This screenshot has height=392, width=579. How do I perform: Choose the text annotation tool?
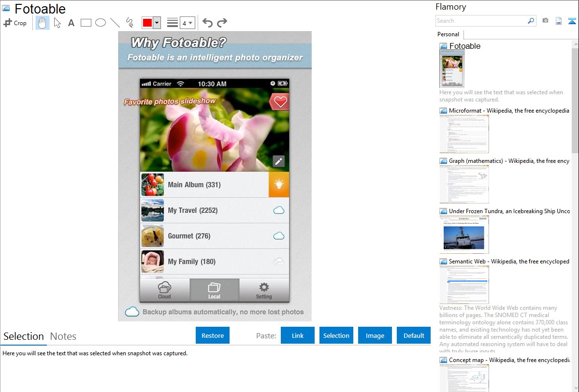[x=71, y=23]
